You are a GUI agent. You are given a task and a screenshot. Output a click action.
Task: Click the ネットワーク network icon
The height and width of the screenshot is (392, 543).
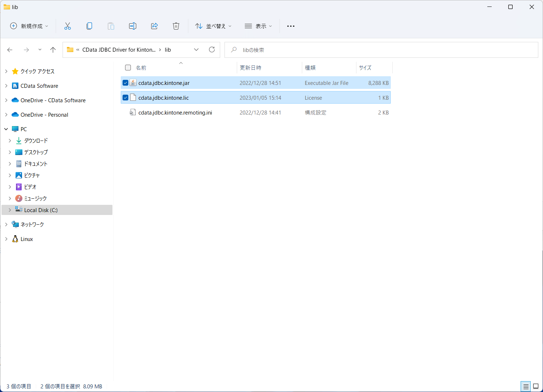pos(15,224)
